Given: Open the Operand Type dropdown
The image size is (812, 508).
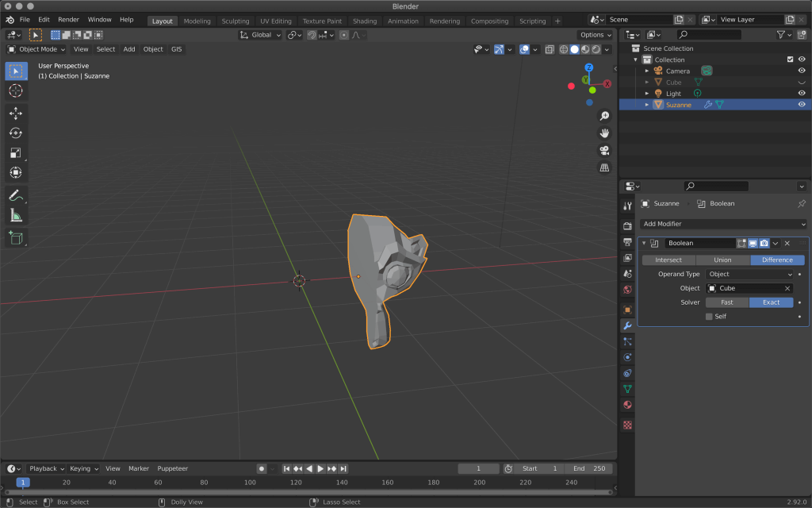Looking at the screenshot, I should pos(749,274).
